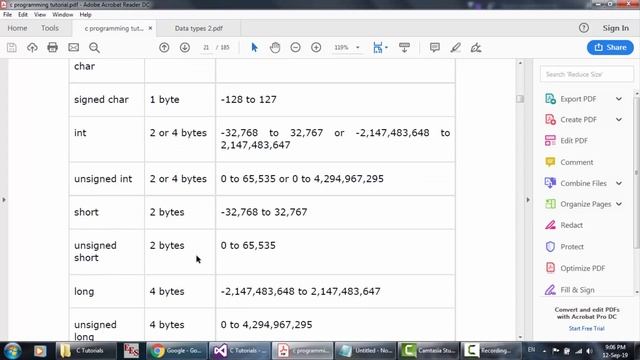The width and height of the screenshot is (640, 360).
Task: Click '0 to 4,294,967,295' unsigned long range
Action: [266, 325]
